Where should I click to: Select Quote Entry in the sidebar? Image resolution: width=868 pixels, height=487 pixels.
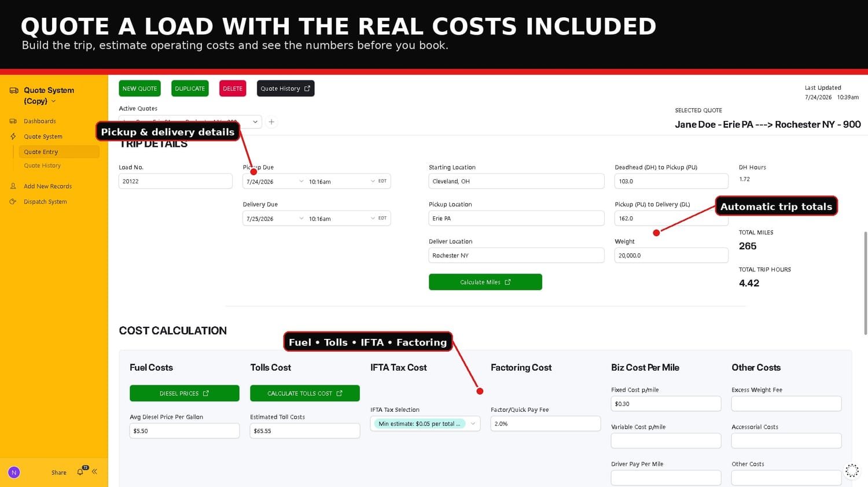point(59,152)
